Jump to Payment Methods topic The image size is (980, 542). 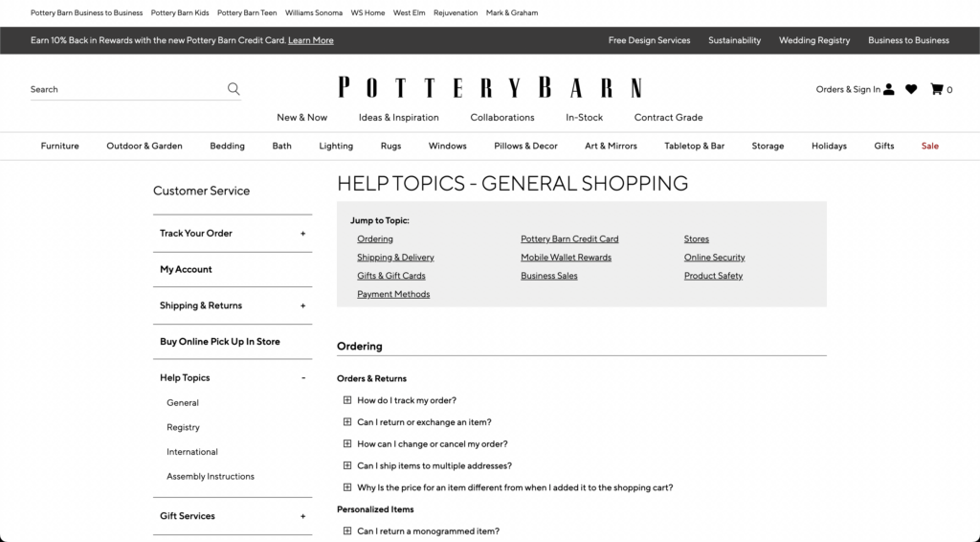[393, 294]
